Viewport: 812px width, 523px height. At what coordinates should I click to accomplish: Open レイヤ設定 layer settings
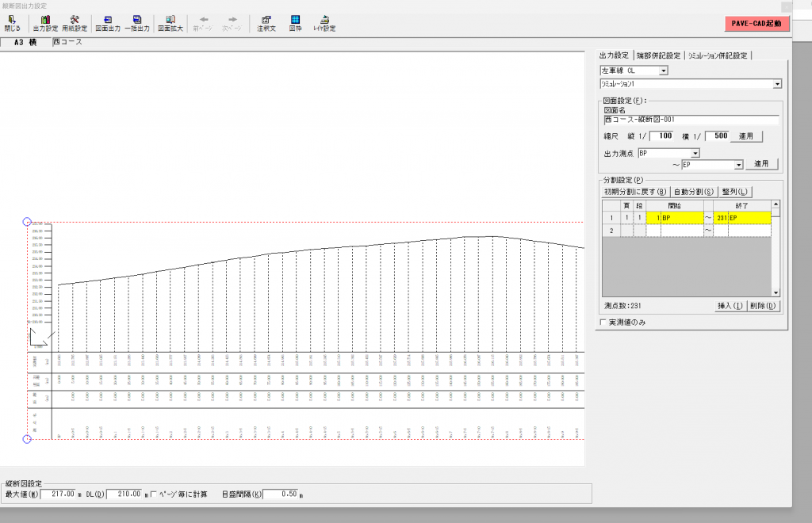click(324, 23)
